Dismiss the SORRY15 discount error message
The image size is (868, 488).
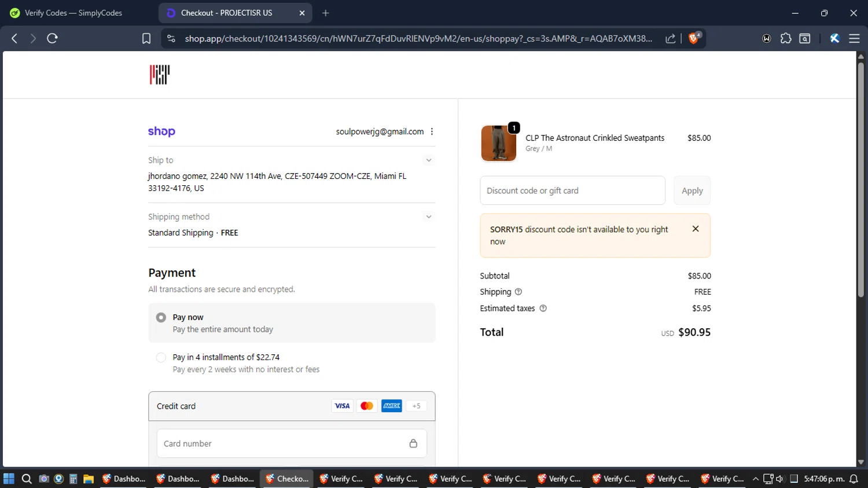[696, 229]
